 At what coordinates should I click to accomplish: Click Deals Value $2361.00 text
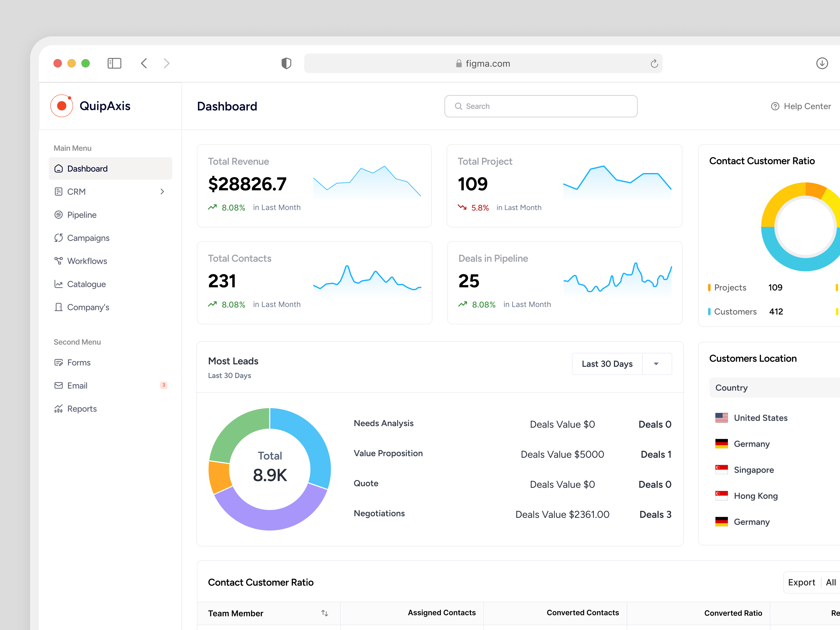click(562, 514)
